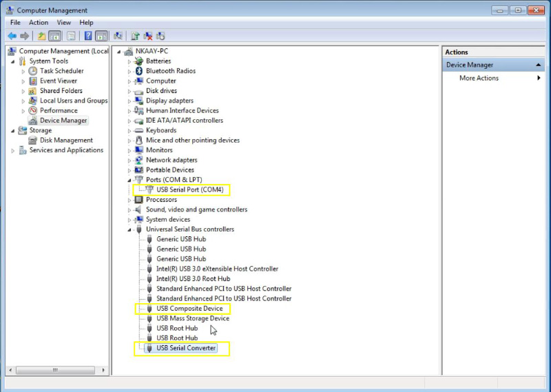The image size is (551, 392).
Task: Click the Bluetooth Radios icon
Action: [138, 71]
